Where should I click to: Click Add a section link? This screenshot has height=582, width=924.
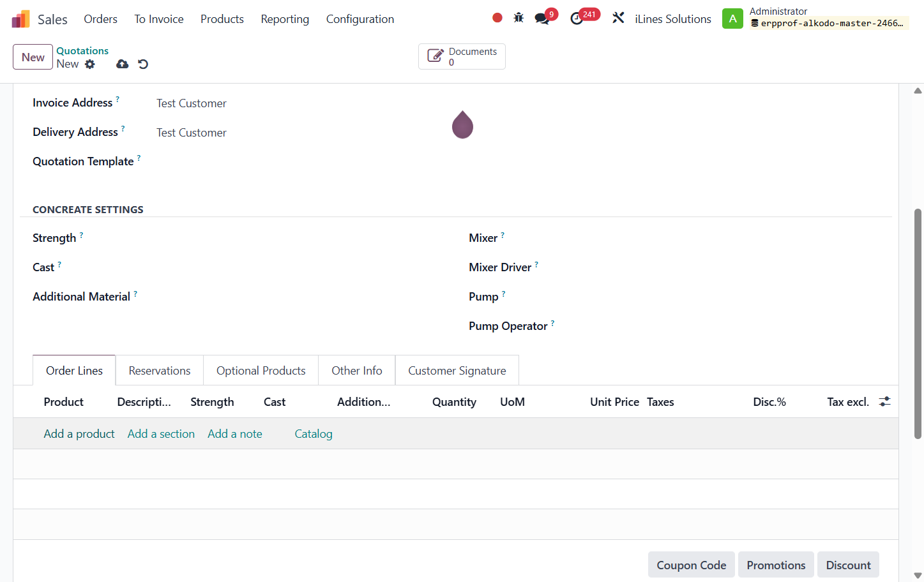[161, 434]
